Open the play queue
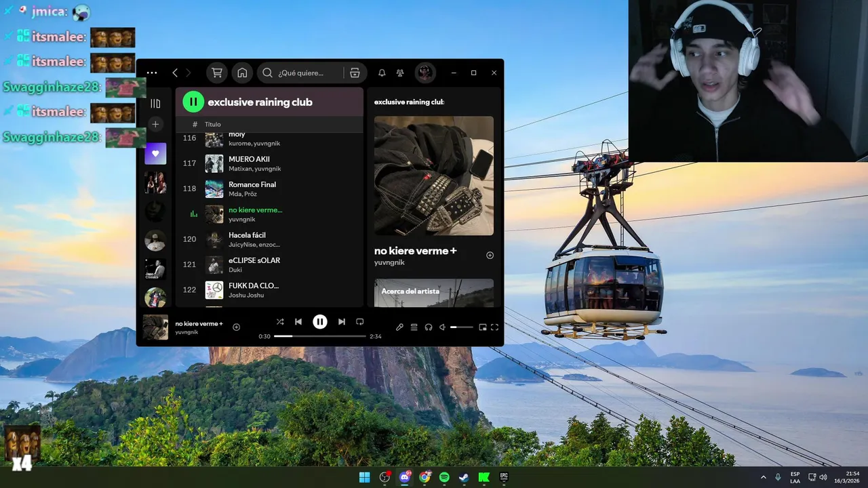 tap(414, 327)
